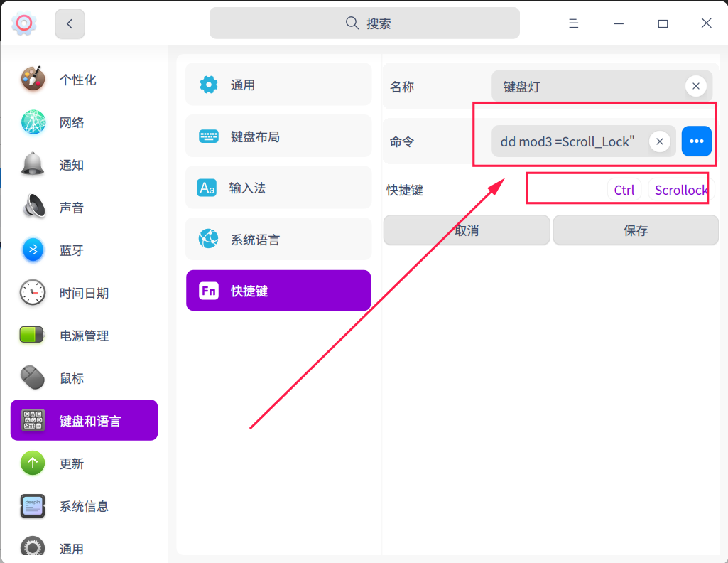Click the Mouse icon in sidebar
728x563 pixels.
tap(33, 377)
